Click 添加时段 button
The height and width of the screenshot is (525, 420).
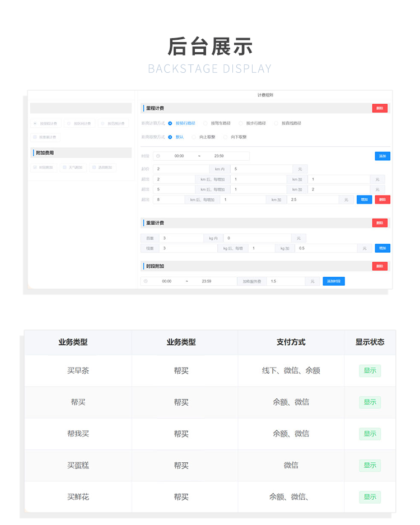tap(334, 281)
